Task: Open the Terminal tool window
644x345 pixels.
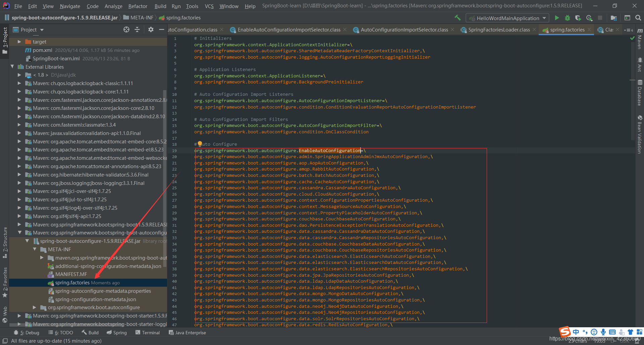Action: (x=150, y=332)
